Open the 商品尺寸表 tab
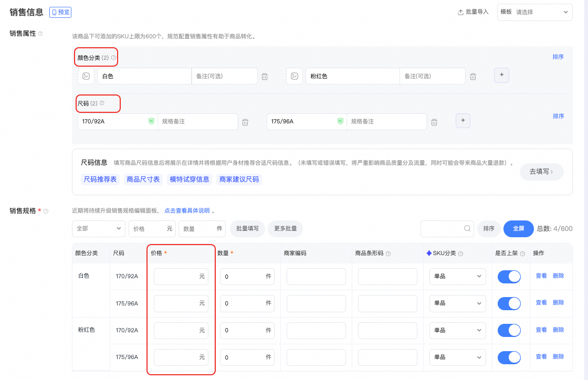 point(143,180)
